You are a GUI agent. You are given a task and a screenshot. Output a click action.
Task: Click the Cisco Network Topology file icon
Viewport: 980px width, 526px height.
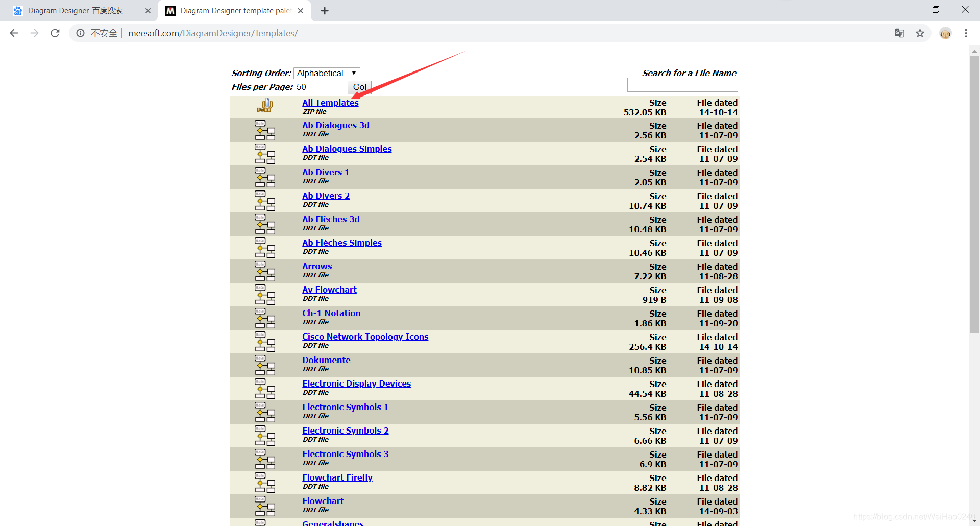tap(265, 342)
